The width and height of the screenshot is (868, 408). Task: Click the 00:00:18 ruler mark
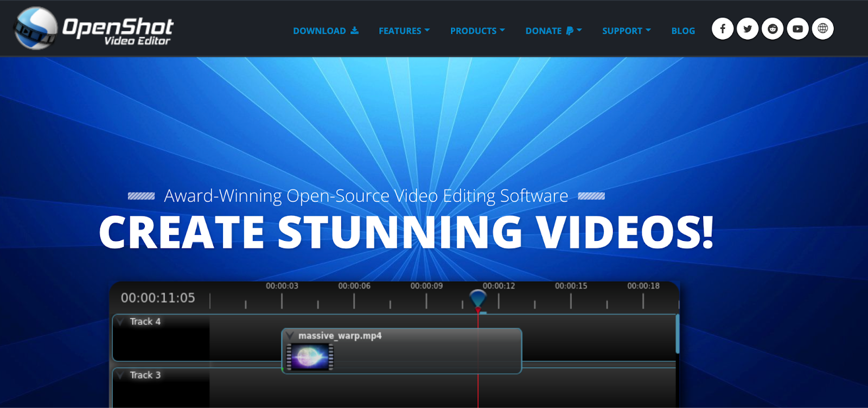643,286
